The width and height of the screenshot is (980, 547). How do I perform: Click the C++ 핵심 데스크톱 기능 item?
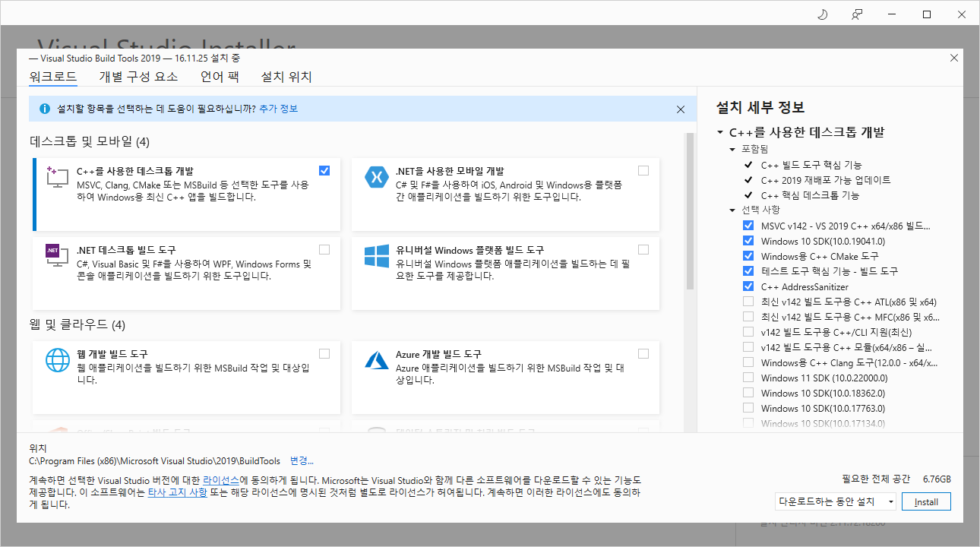[x=810, y=195]
